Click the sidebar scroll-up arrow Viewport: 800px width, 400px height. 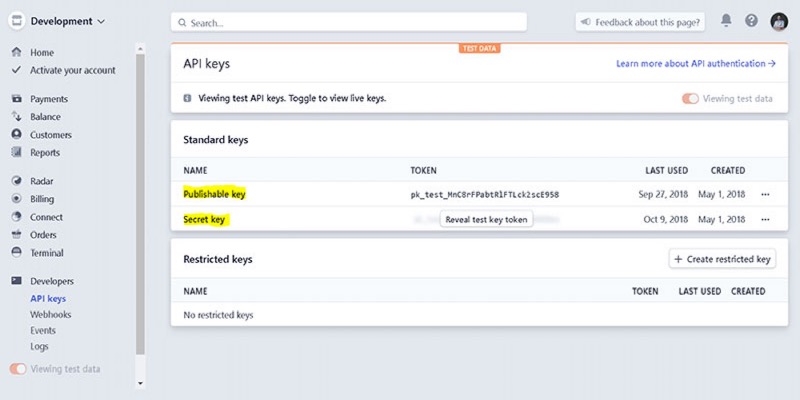tap(140, 49)
